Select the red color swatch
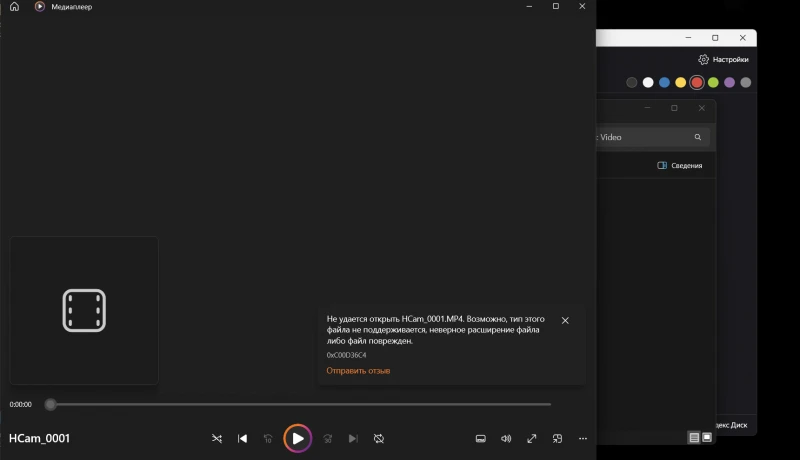This screenshot has height=460, width=800. click(697, 83)
